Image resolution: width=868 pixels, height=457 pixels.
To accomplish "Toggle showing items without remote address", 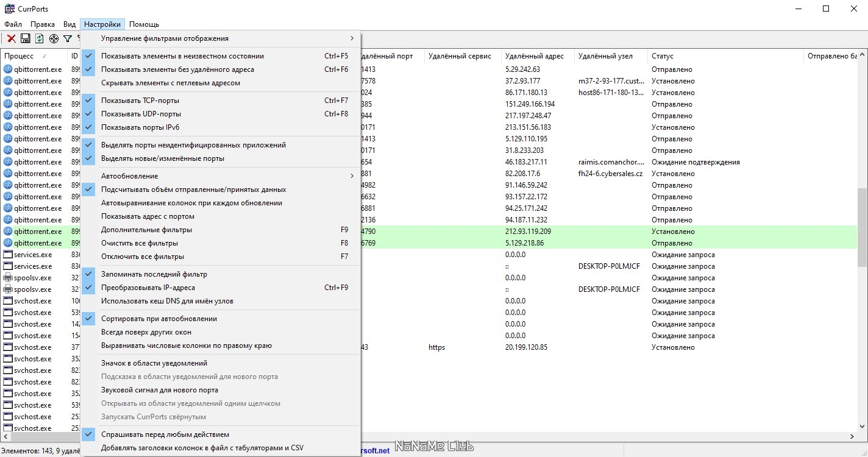I will tap(221, 69).
